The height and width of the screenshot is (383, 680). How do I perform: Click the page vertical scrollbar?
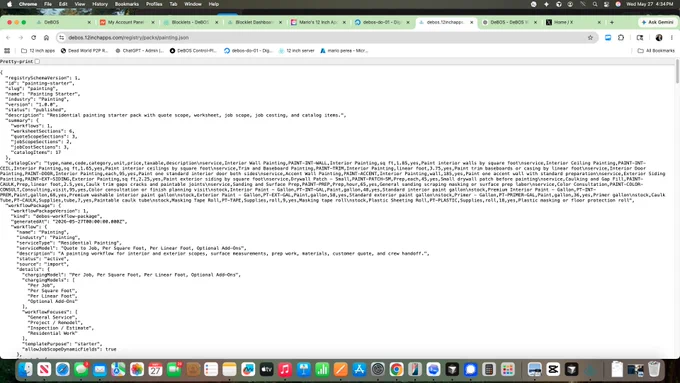(677, 72)
